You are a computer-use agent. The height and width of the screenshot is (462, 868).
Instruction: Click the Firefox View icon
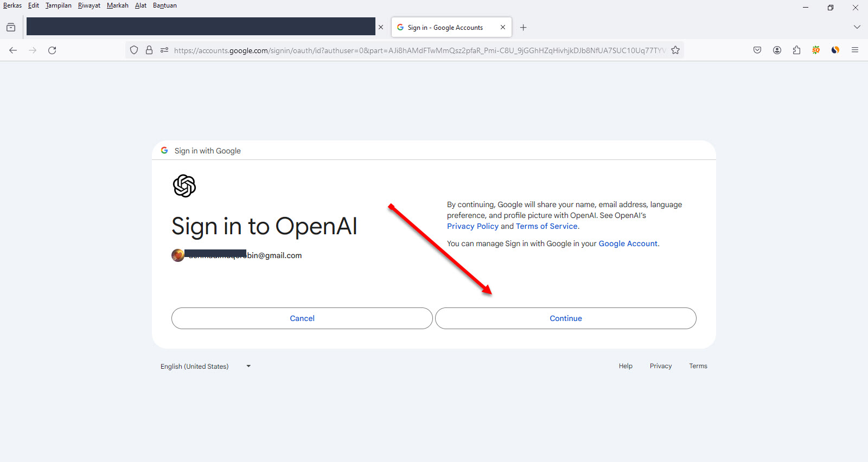[x=11, y=28]
